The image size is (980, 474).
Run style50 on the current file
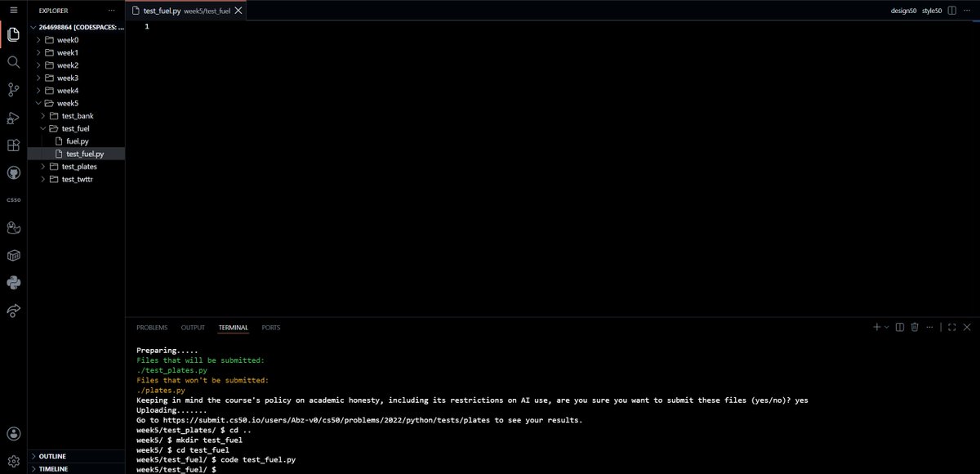[x=932, y=11]
